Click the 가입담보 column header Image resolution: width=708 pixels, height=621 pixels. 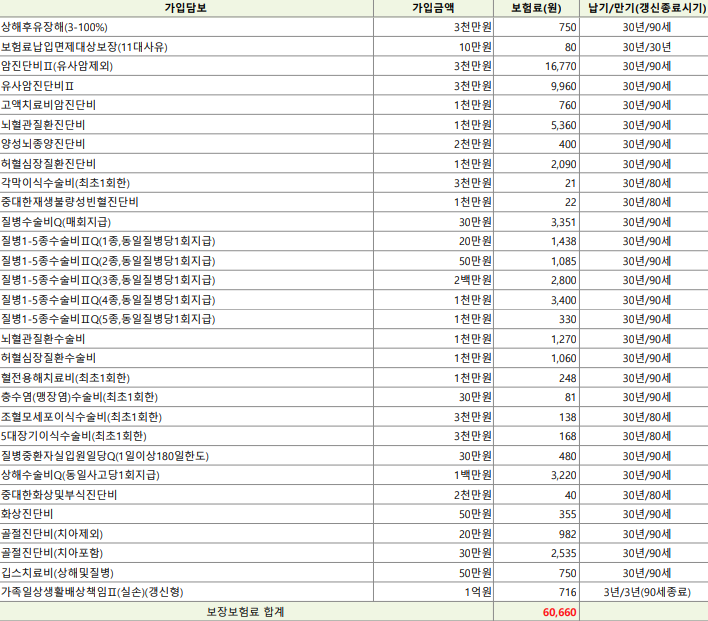click(185, 7)
